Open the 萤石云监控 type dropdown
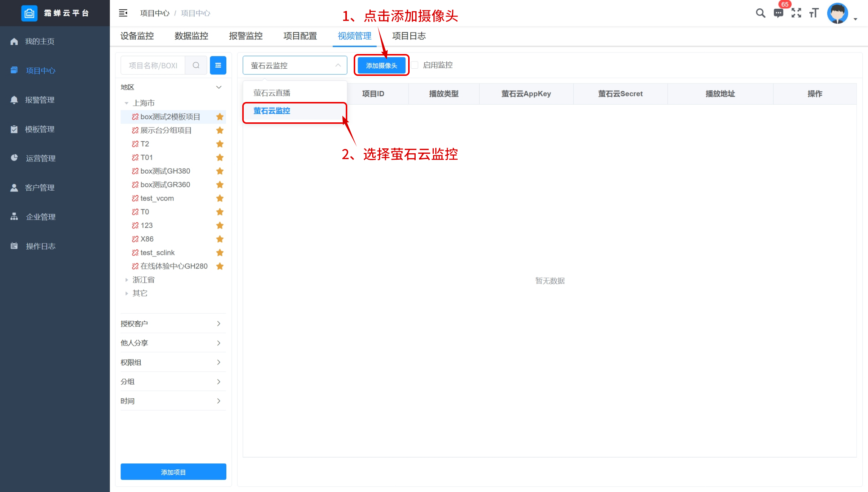 pos(295,65)
